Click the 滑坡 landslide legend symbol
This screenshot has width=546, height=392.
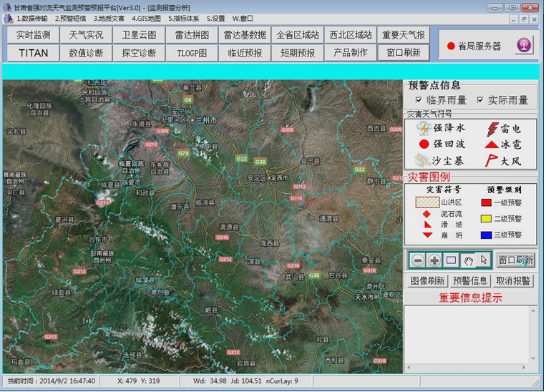pos(427,225)
